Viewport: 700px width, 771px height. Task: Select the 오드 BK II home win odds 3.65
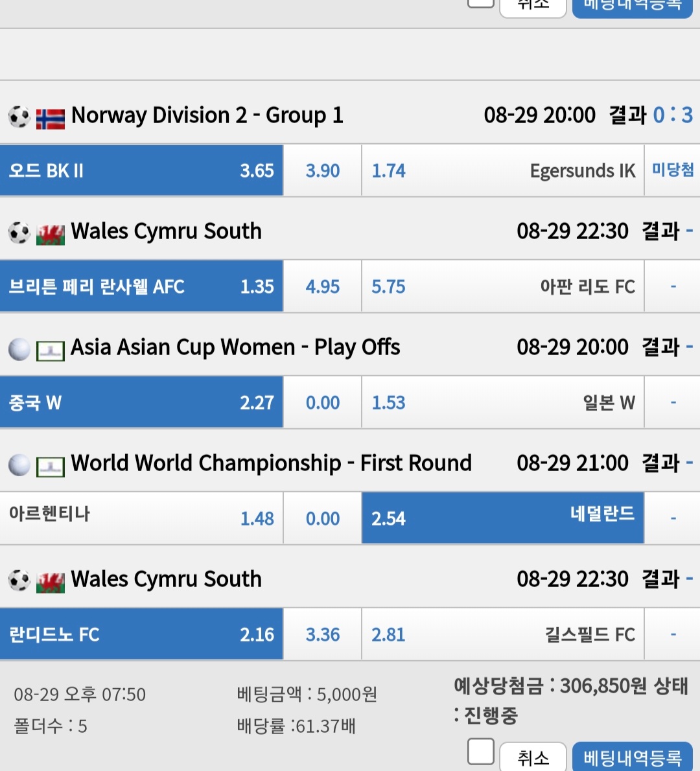(141, 170)
